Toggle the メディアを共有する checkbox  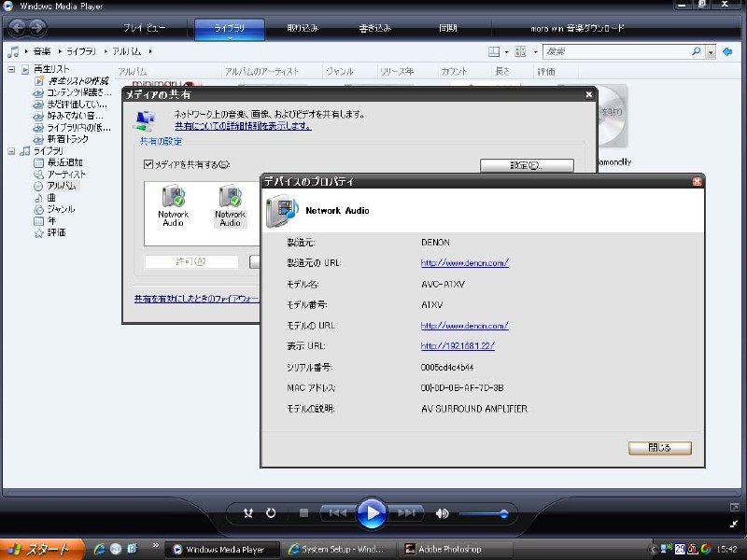pos(148,164)
